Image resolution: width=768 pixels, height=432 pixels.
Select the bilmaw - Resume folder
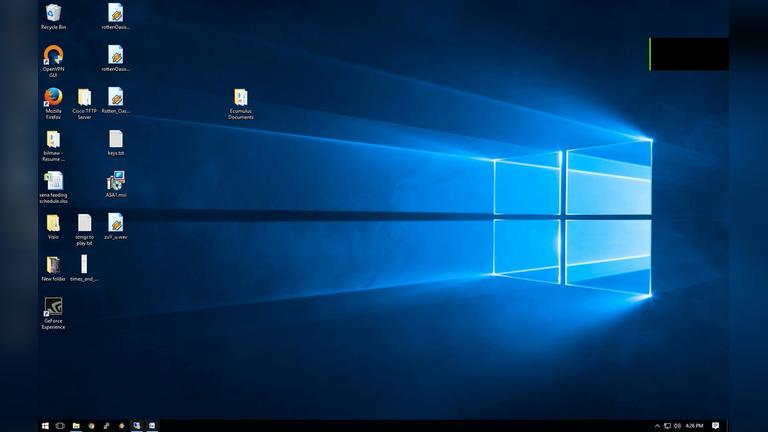point(53,145)
